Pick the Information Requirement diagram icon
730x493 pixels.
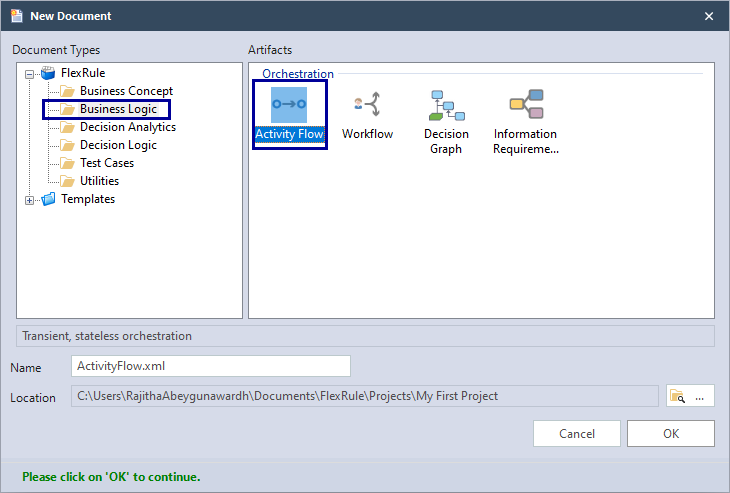526,104
